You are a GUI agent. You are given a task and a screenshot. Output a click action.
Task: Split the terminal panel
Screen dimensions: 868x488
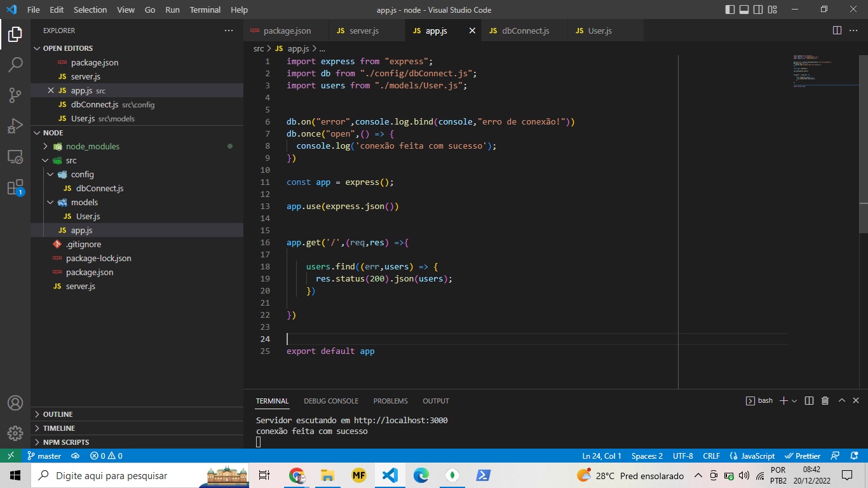coord(809,401)
